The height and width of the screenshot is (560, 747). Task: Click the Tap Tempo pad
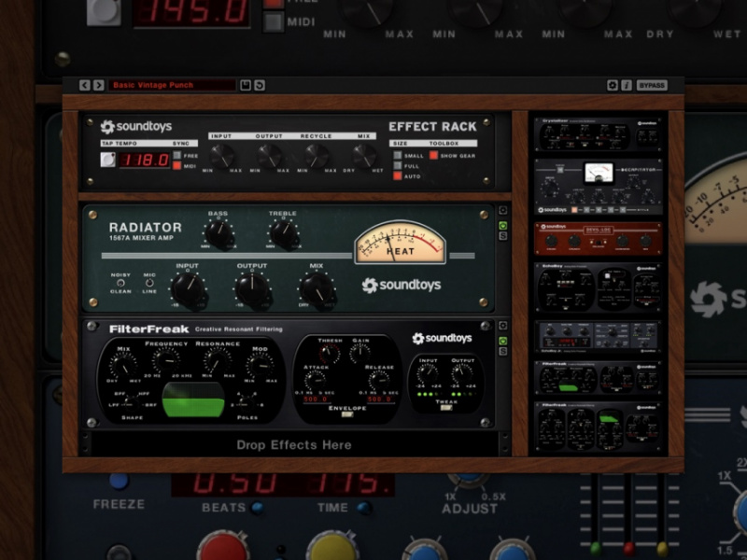[x=108, y=158]
